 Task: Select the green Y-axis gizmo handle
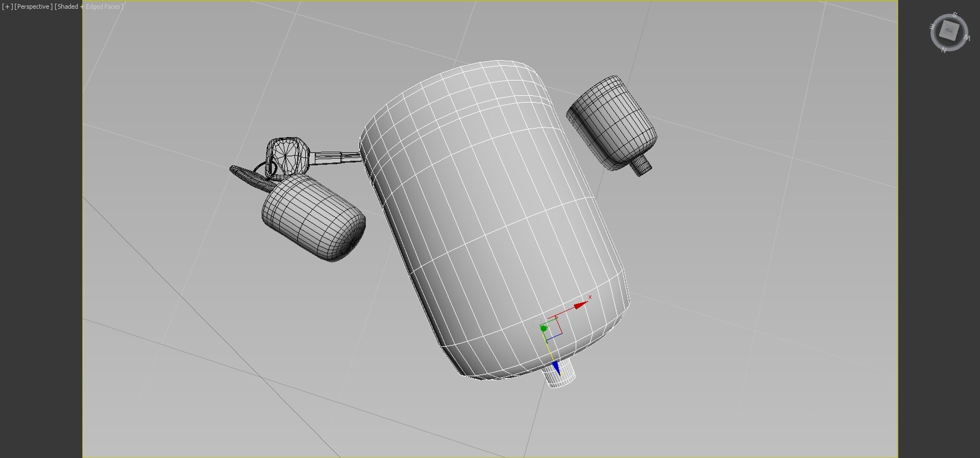click(x=544, y=328)
